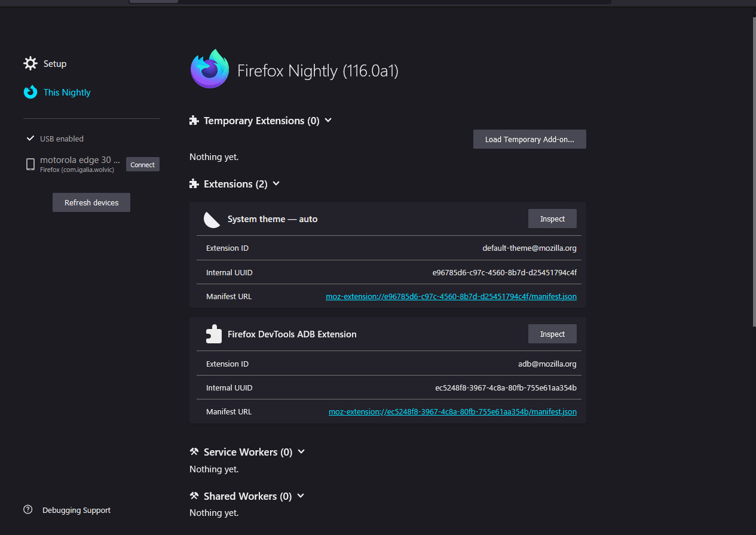Connect to the motorola edge device

coord(143,165)
